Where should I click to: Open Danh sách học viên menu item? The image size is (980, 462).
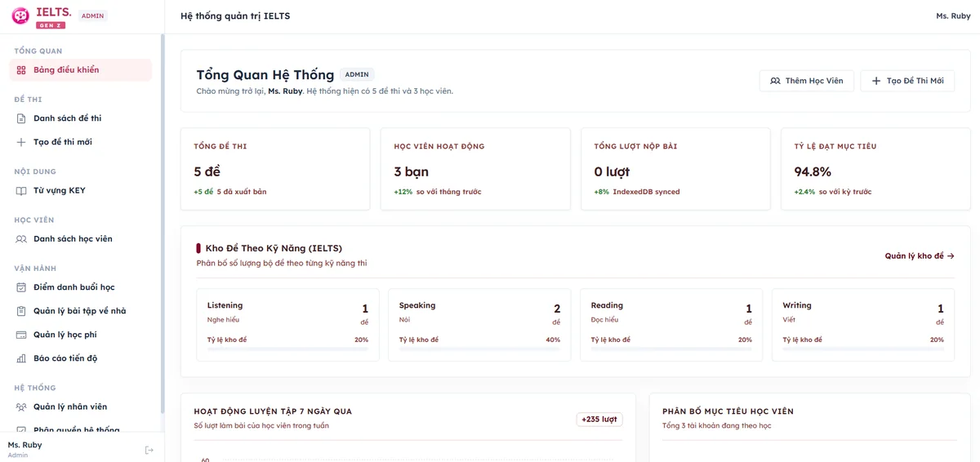[81, 239]
